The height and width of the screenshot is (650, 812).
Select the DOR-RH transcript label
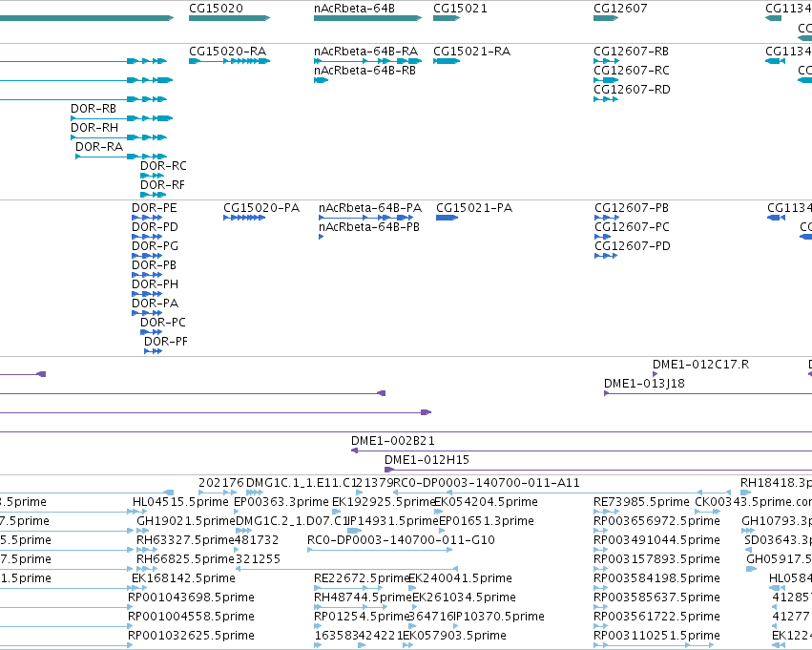tap(94, 128)
